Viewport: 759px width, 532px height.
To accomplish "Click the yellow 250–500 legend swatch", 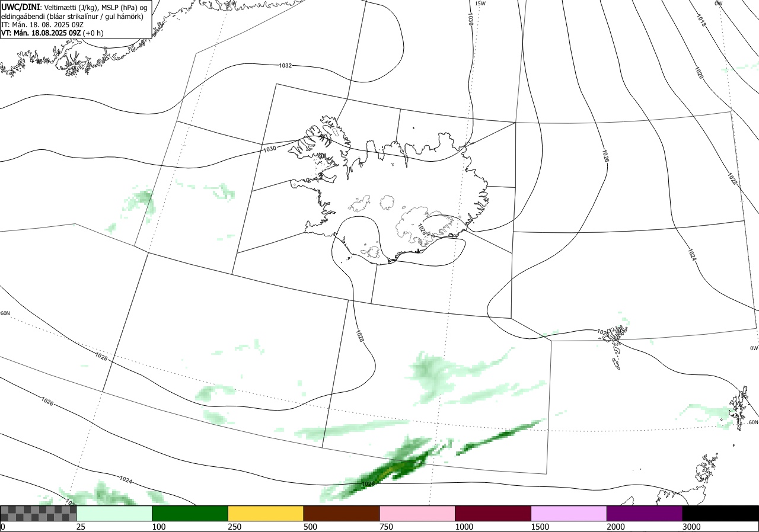I will 266,513.
